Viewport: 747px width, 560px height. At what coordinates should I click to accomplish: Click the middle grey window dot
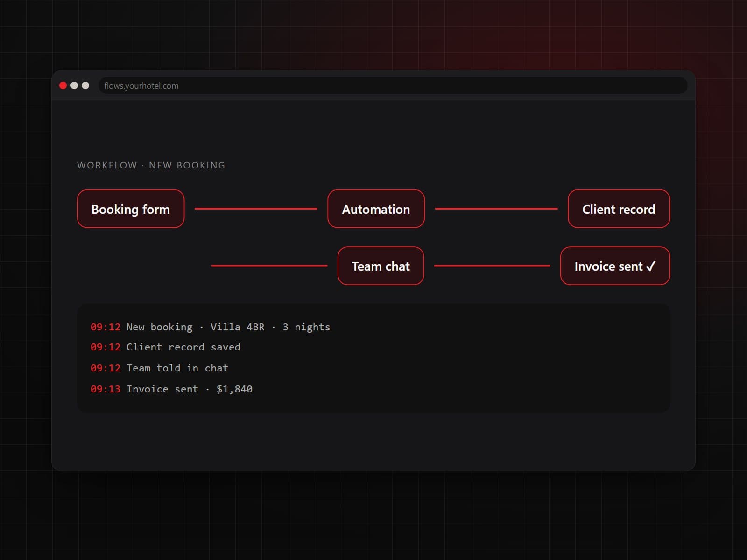(74, 85)
